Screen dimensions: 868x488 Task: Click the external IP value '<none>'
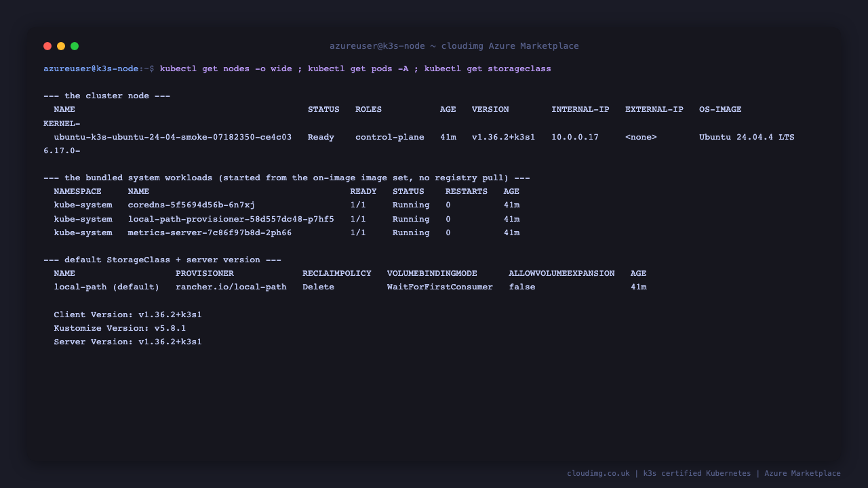(x=641, y=137)
